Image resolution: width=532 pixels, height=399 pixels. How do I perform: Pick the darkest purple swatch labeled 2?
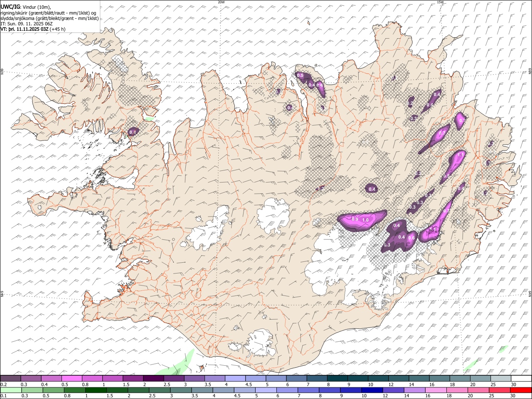pyautogui.click(x=153, y=379)
